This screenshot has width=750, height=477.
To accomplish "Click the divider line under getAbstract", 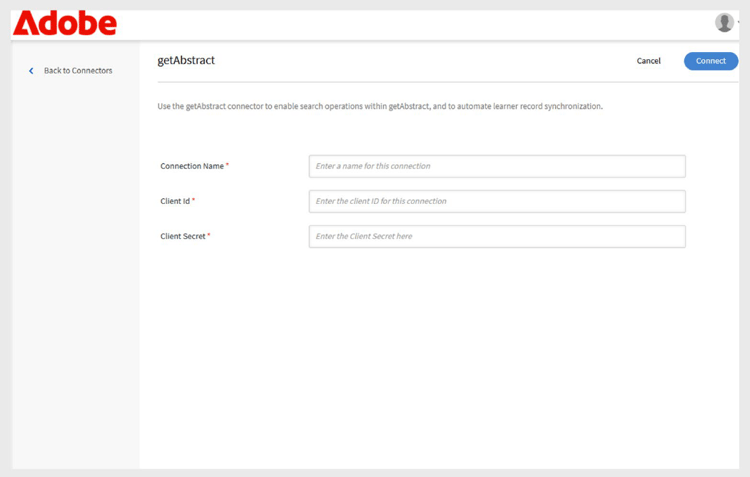I will tap(448, 82).
